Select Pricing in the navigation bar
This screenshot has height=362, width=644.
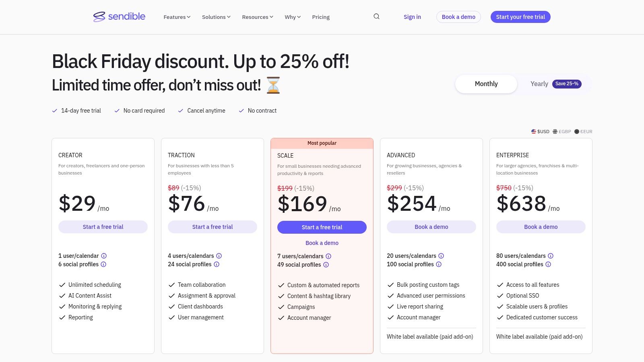click(x=320, y=17)
